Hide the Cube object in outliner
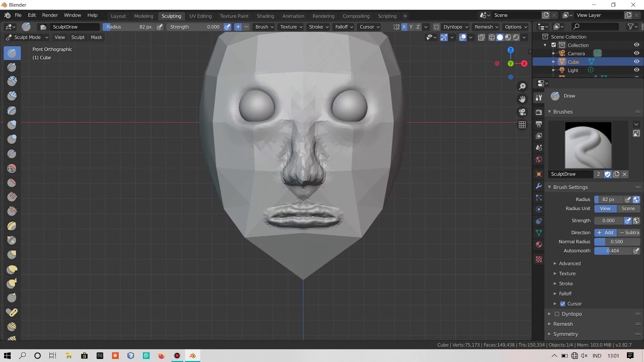The height and width of the screenshot is (362, 644). pyautogui.click(x=636, y=62)
